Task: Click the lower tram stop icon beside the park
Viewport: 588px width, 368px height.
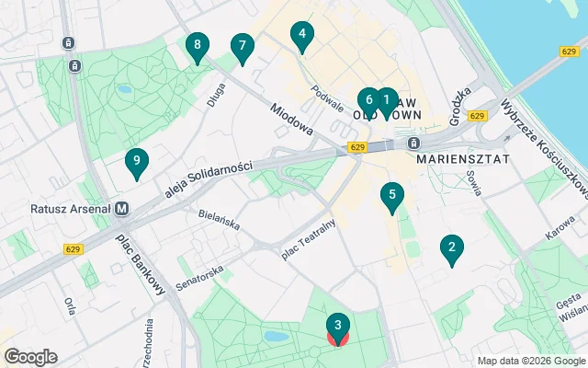Action: tap(75, 66)
